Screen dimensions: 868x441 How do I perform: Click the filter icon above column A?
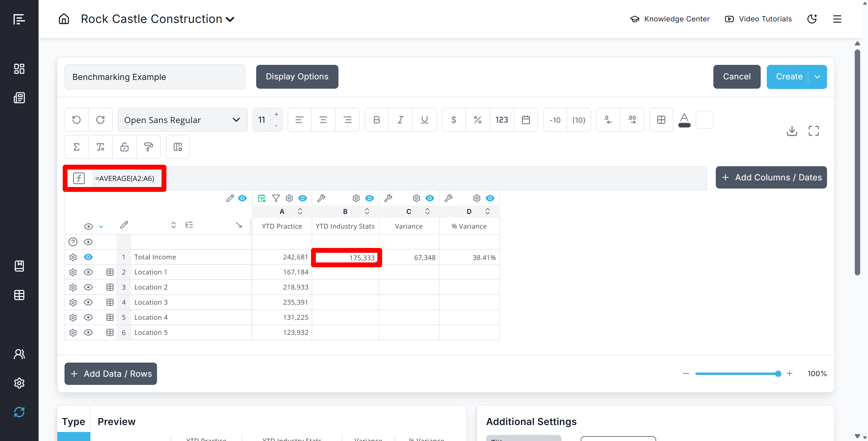(x=276, y=198)
